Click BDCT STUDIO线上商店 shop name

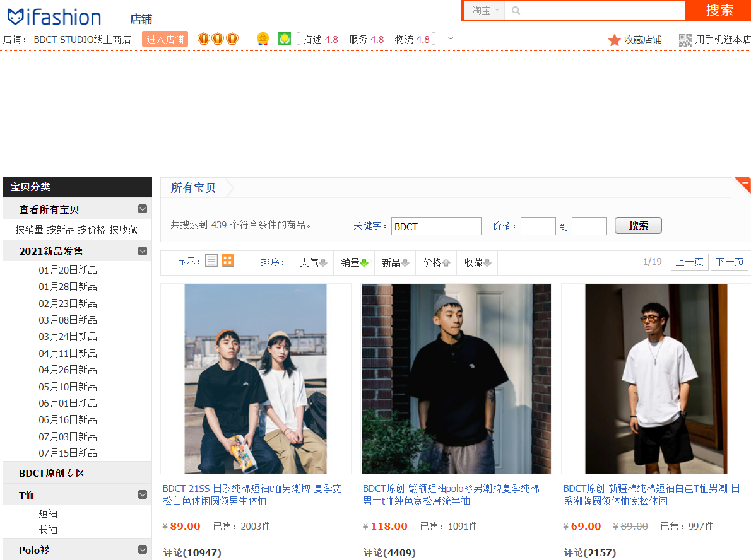(x=83, y=39)
